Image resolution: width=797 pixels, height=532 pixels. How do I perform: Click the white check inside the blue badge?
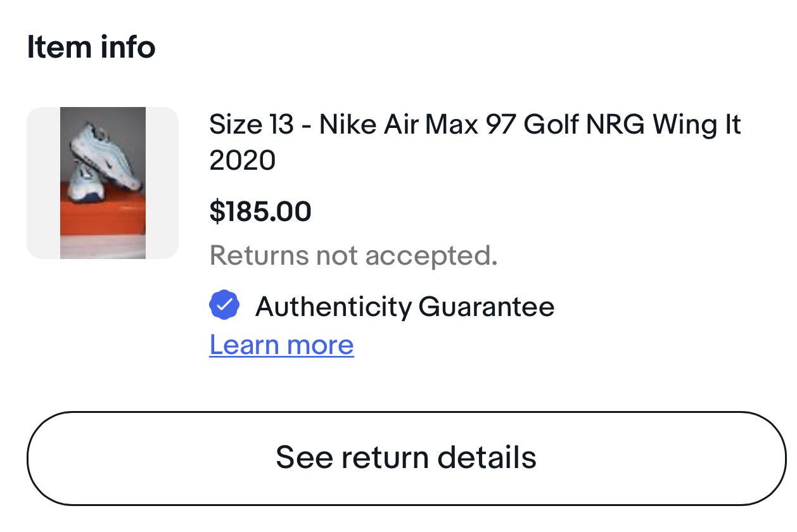coord(224,307)
